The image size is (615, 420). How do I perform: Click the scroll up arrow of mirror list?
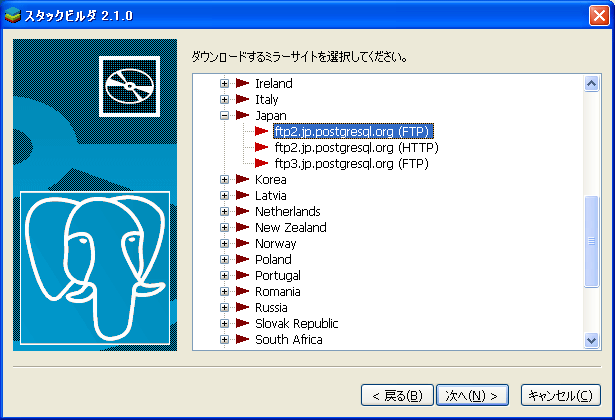click(x=591, y=83)
